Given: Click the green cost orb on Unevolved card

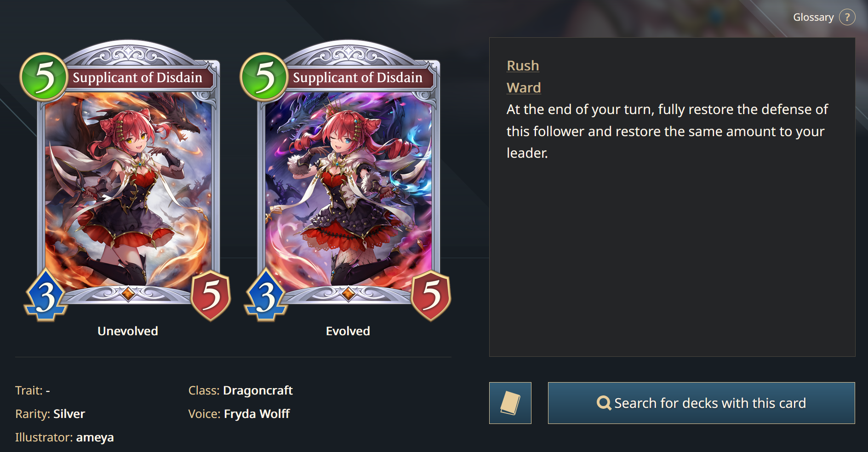Looking at the screenshot, I should pos(44,77).
